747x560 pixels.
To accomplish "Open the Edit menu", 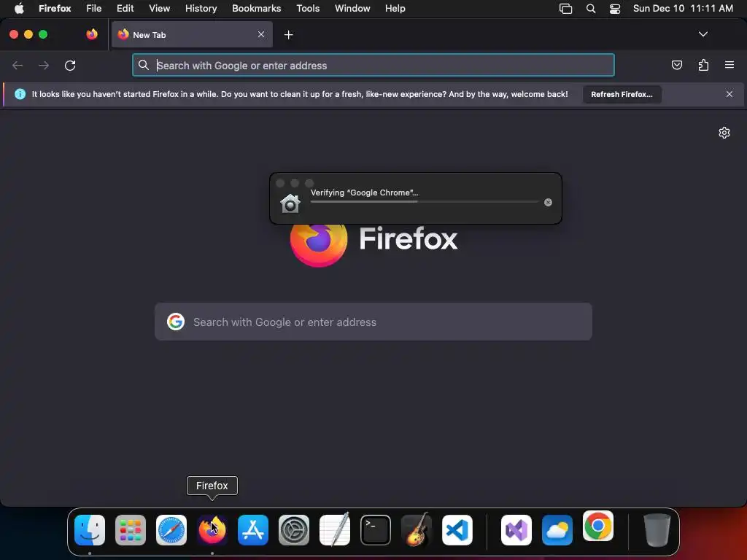I will click(x=125, y=8).
